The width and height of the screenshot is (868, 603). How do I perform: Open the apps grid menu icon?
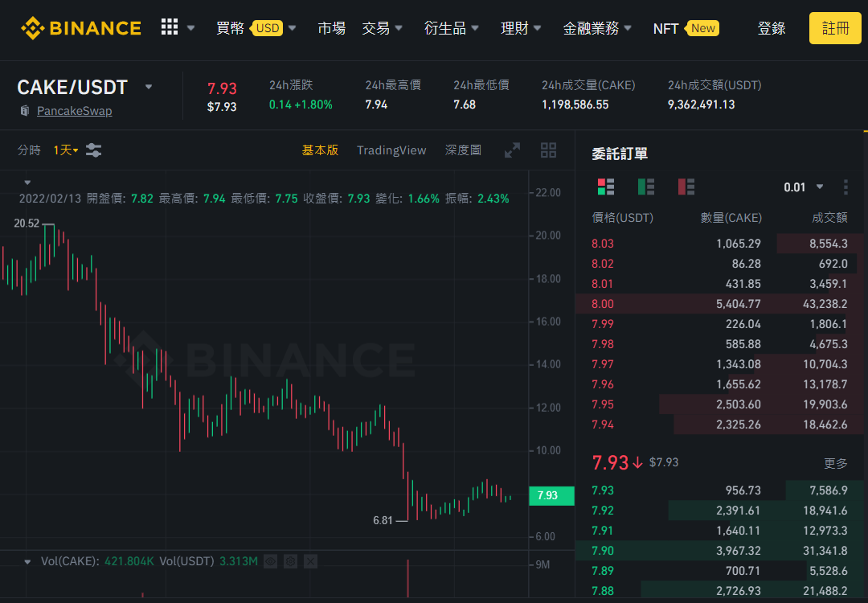coord(170,27)
